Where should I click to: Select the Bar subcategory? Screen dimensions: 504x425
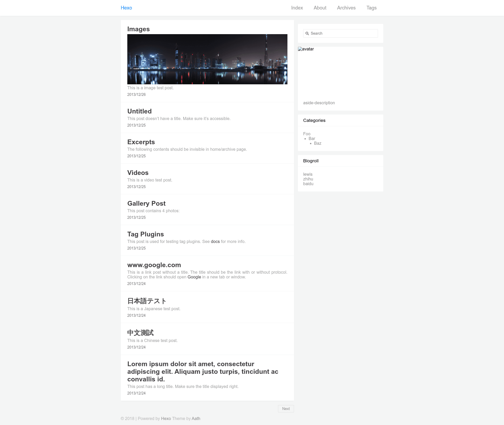(x=312, y=138)
